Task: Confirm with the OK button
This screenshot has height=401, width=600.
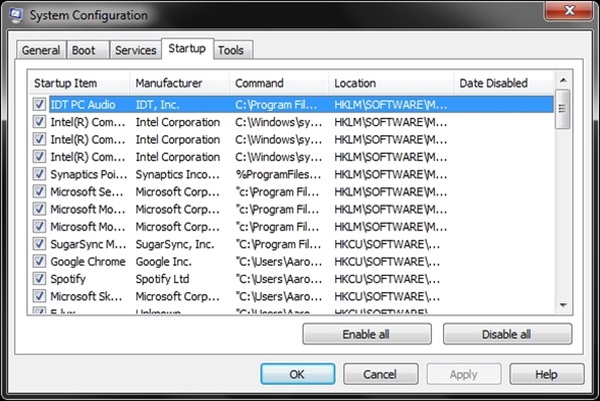Action: coord(298,374)
